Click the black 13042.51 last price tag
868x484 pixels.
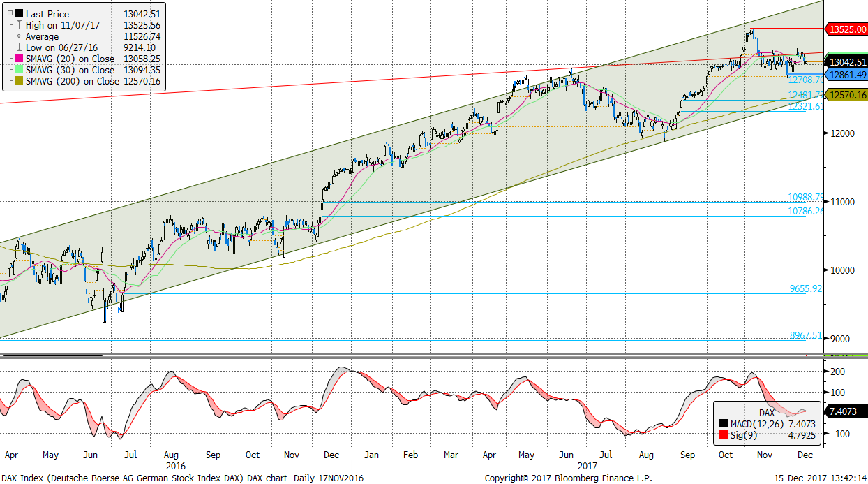point(846,62)
